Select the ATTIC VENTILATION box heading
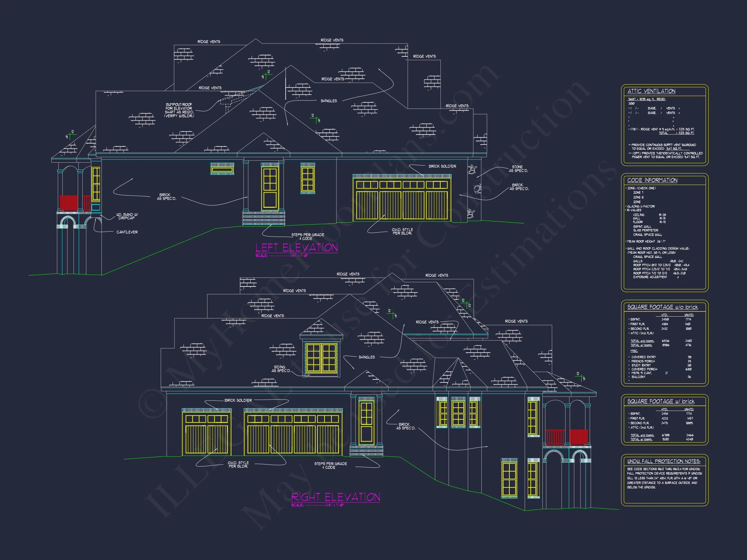Screen dimensions: 747x560 pyautogui.click(x=651, y=91)
